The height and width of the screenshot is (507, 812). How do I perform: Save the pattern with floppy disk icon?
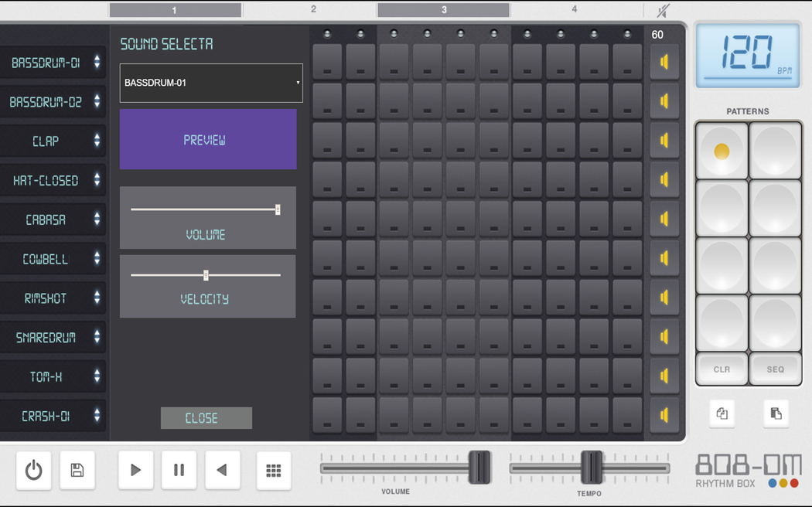point(77,470)
